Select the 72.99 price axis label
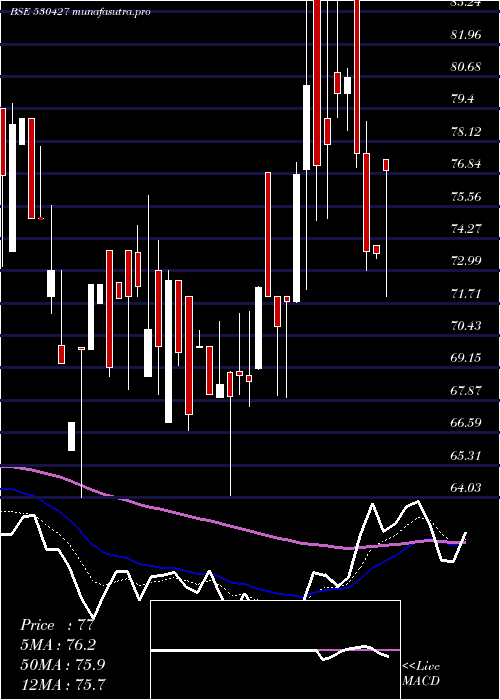This screenshot has height=700, width=500. click(466, 261)
